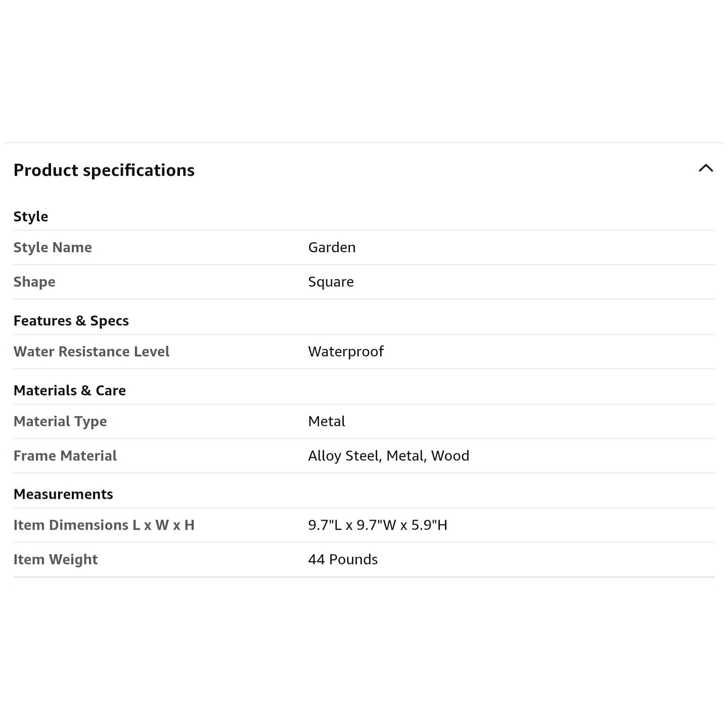The image size is (728, 728).
Task: Select the Metal material value
Action: 327,421
